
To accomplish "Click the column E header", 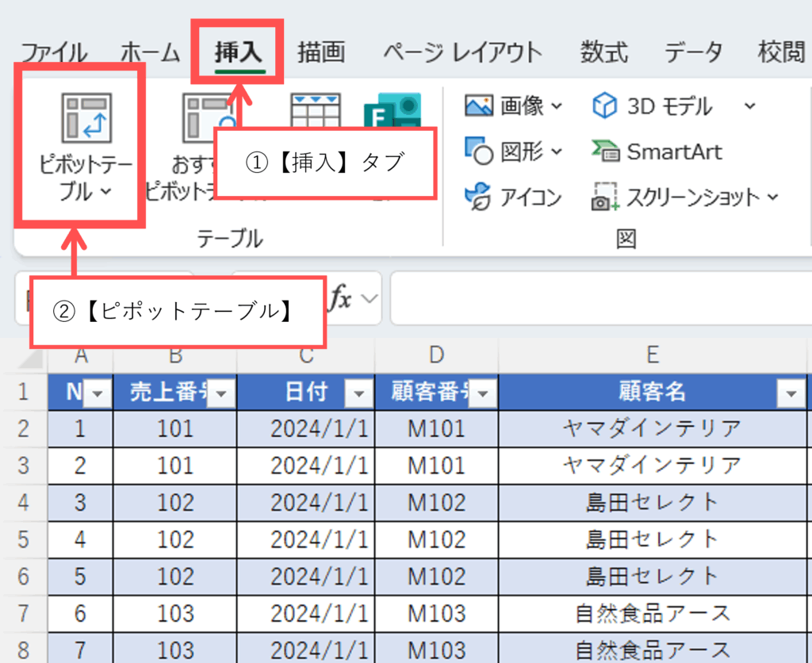I will click(x=652, y=354).
